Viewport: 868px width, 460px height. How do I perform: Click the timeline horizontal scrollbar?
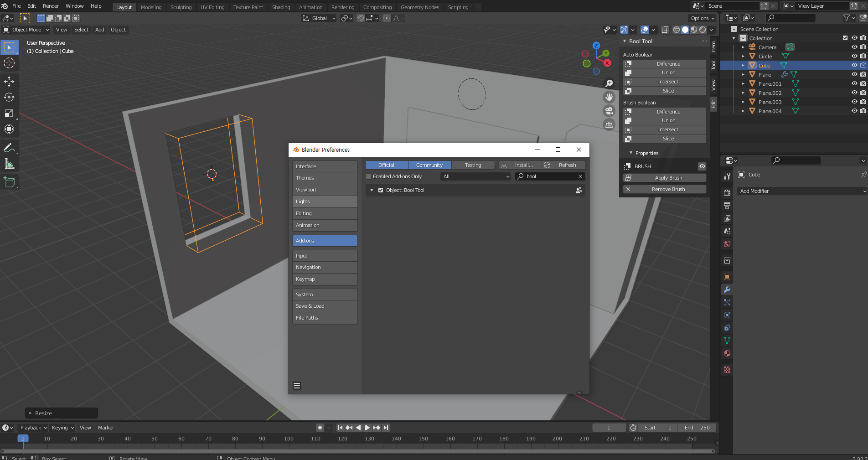(x=358, y=451)
